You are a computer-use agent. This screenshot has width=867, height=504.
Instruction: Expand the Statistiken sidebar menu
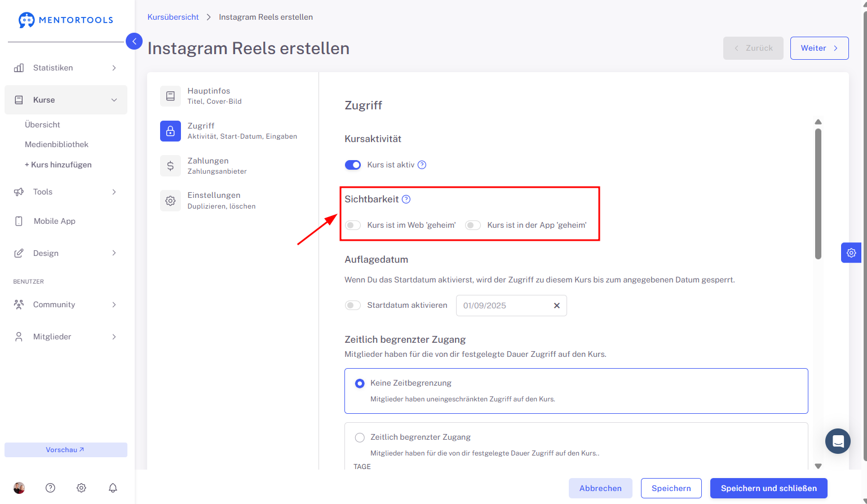point(66,68)
